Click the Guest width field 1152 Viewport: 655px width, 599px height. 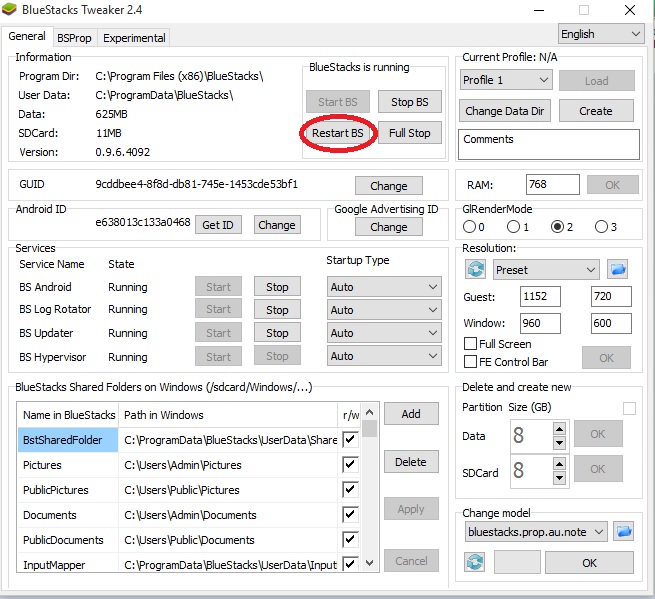[540, 296]
